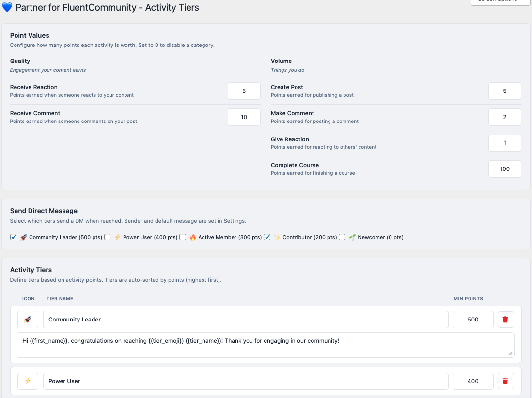Click the Community Leader DM message textarea
Viewport: 532px width, 398px height.
(x=266, y=345)
